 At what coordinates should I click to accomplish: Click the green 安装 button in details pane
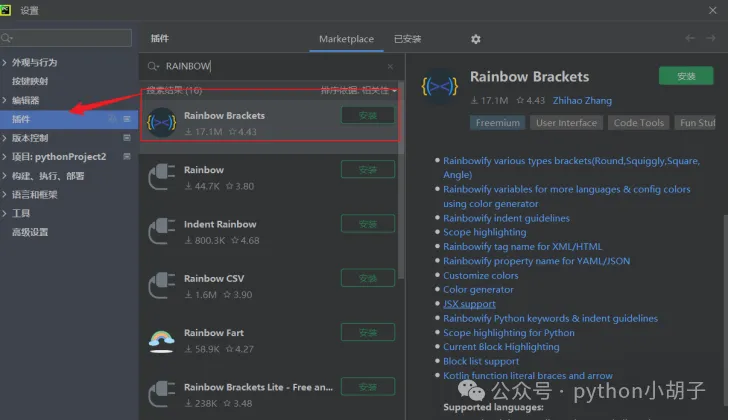click(x=686, y=76)
